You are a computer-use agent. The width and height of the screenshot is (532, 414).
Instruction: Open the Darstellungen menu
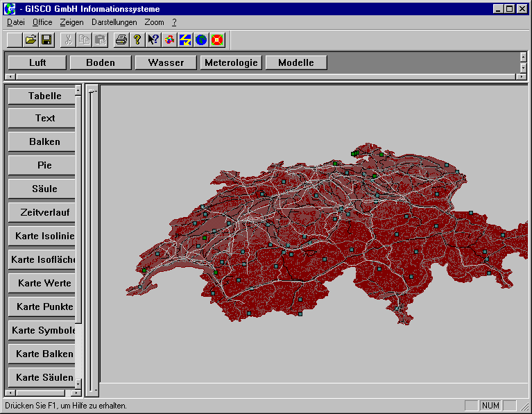pos(114,22)
